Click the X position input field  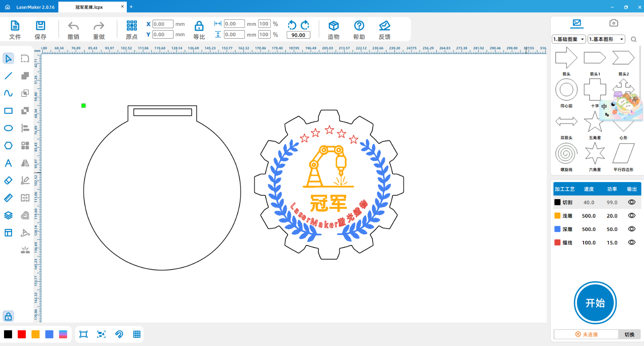click(x=163, y=24)
